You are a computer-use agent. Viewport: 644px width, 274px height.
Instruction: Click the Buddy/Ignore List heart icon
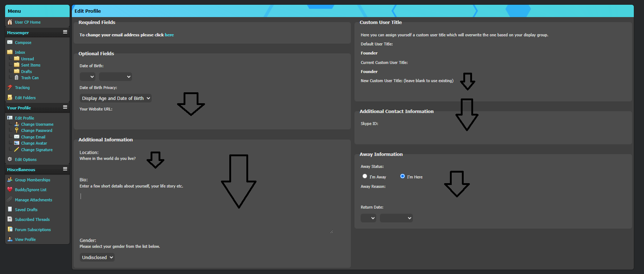tap(10, 189)
